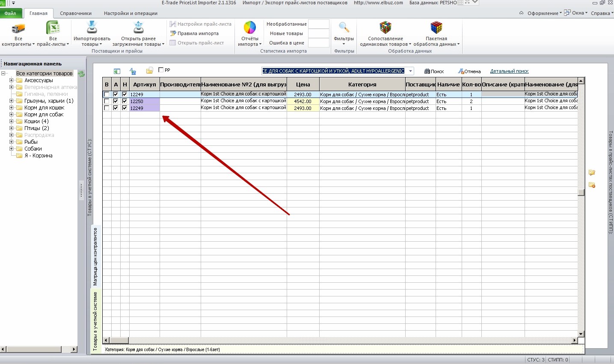Toggle the PP checkbox
614x364 pixels.
161,70
